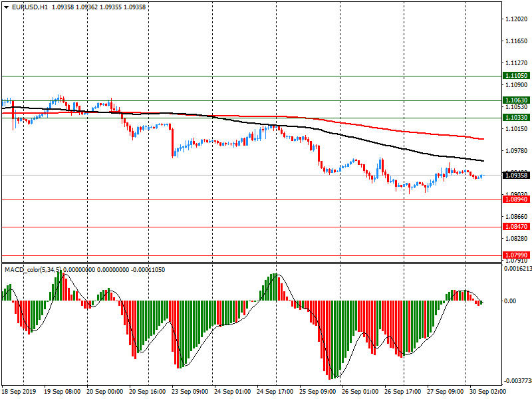Select the 1.08280 price scale value
The height and width of the screenshot is (399, 532).
517,239
